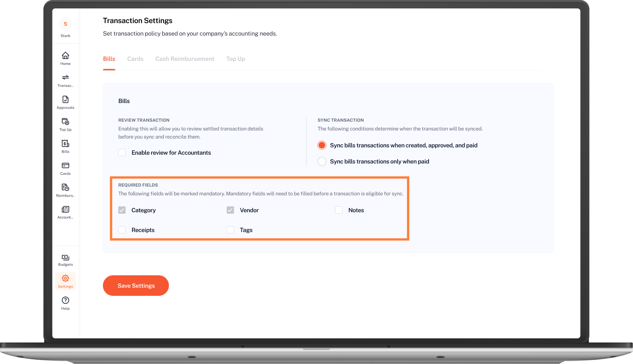The image size is (633, 364).
Task: Open Settings gear in the sidebar
Action: point(65,281)
